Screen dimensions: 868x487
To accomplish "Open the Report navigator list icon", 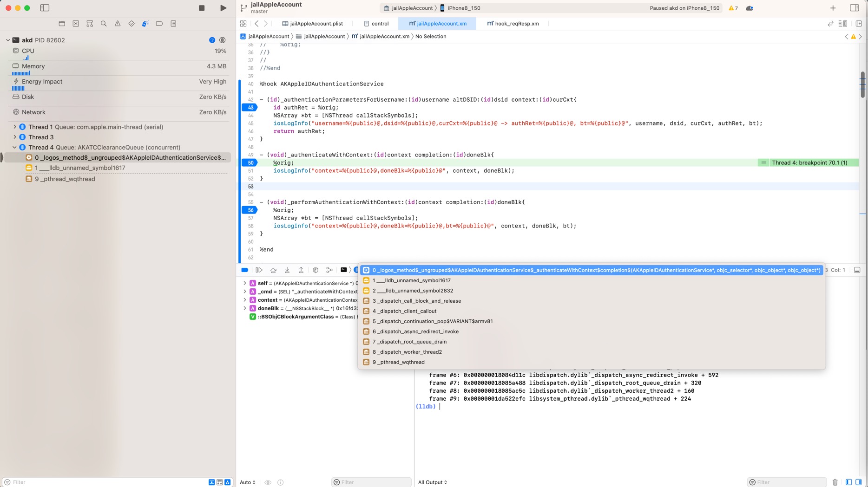I will point(173,24).
